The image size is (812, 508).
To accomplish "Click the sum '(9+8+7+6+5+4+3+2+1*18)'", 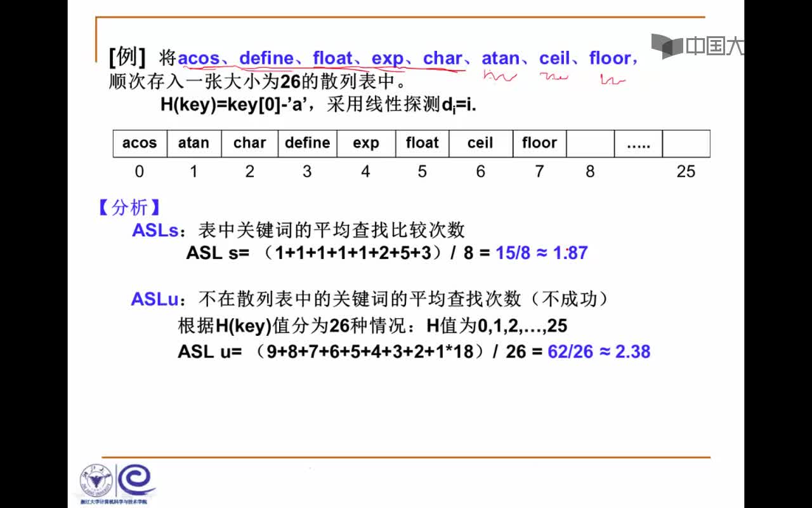I will [x=369, y=351].
